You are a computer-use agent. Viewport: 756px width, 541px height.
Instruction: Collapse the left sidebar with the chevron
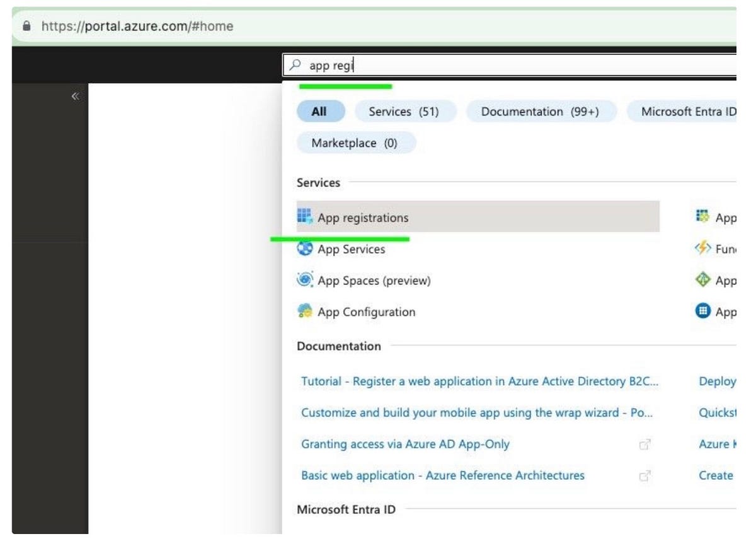click(74, 95)
